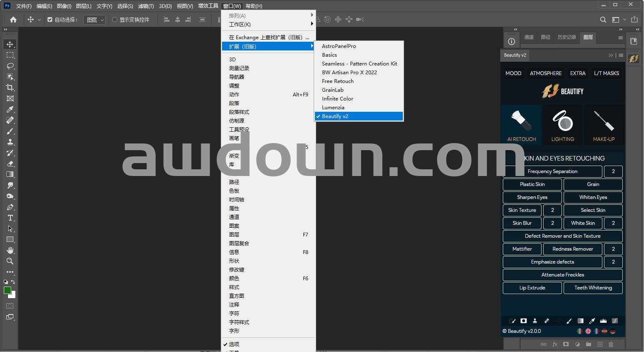Click the green foreground color swatch

point(7,290)
